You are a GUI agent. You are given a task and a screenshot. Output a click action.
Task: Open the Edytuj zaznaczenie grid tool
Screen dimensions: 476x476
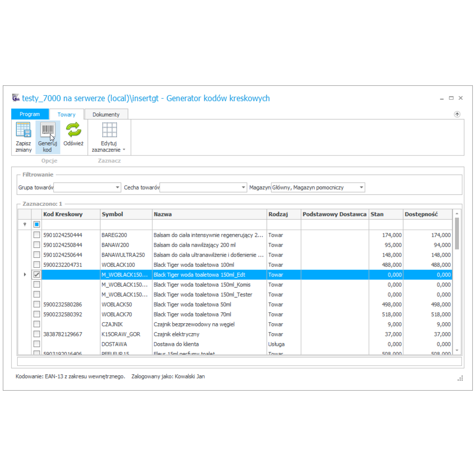coord(109,131)
